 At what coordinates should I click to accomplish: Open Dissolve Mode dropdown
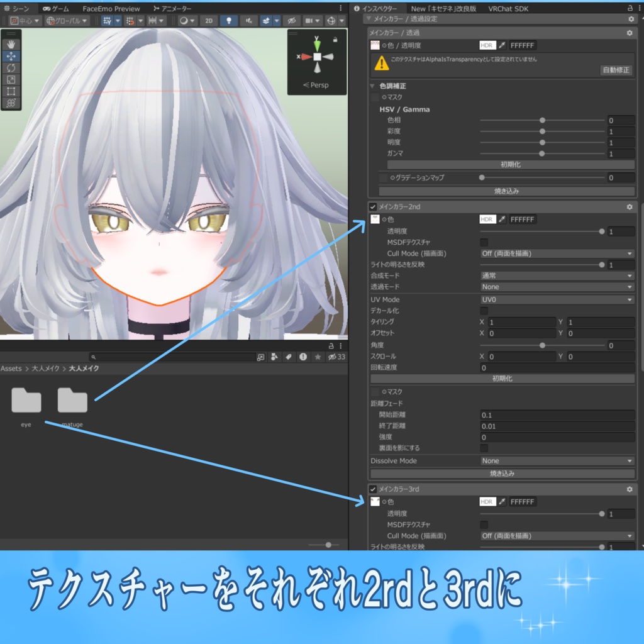[x=557, y=461]
